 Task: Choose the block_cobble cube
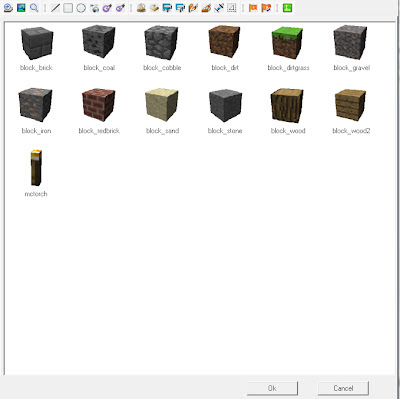[x=161, y=43]
